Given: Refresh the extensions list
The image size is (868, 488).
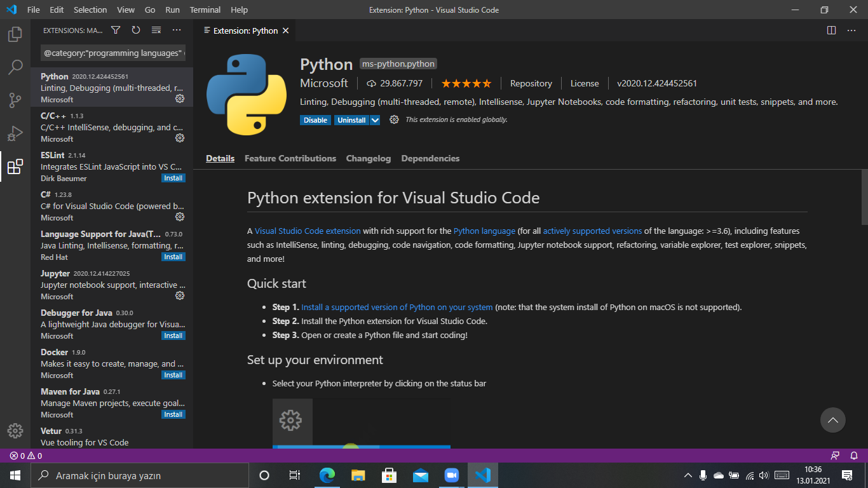Looking at the screenshot, I should (x=136, y=30).
